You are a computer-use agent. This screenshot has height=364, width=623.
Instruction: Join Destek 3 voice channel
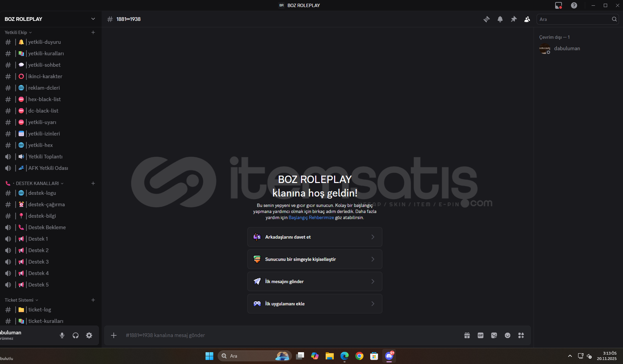(50, 262)
